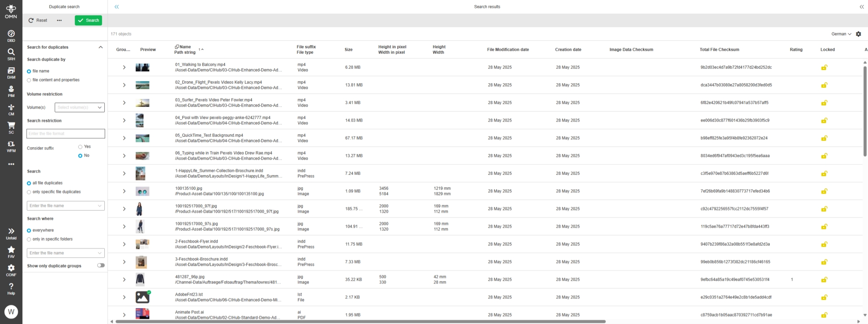Reset the duplicate search form
Viewport: 868px width, 324px height.
(38, 20)
